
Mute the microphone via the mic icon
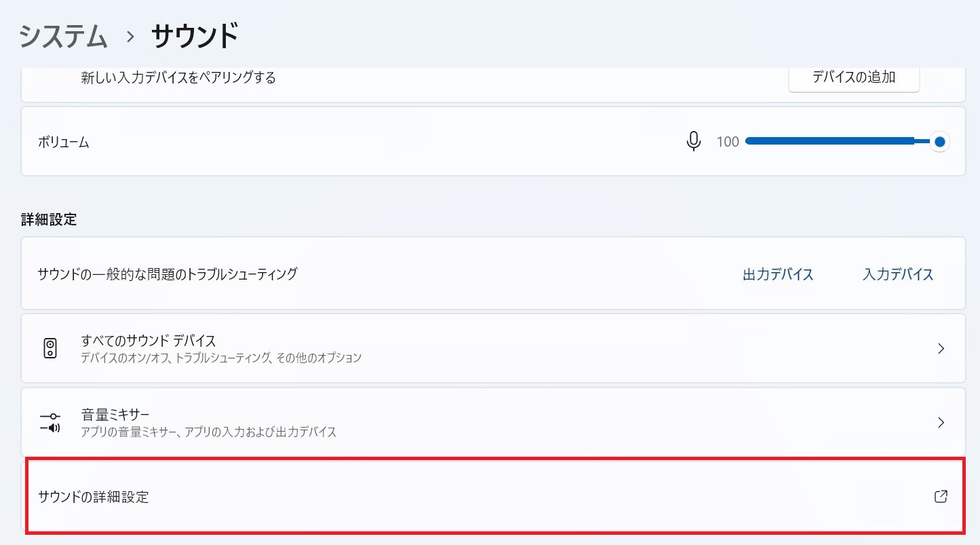[693, 142]
